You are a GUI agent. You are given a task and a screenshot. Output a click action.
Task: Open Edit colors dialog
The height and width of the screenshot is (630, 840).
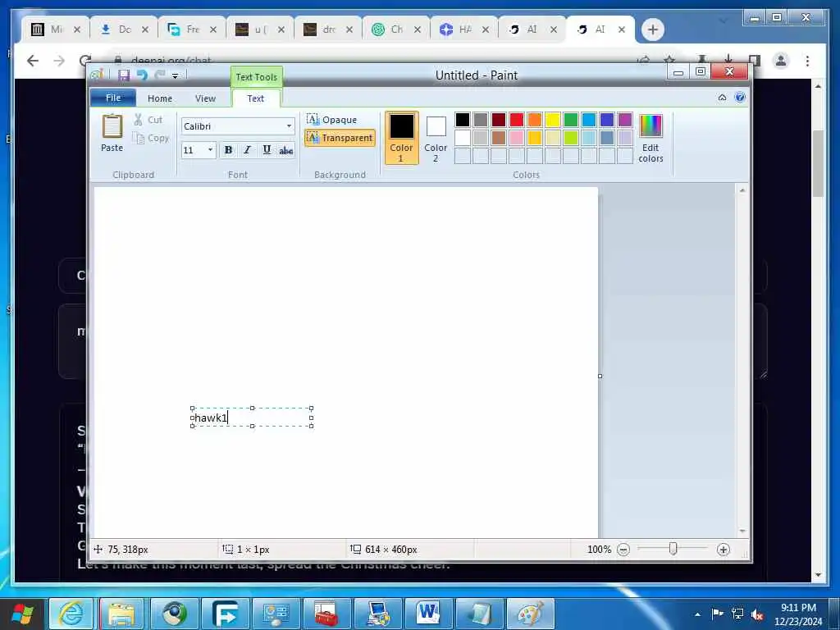pyautogui.click(x=651, y=138)
